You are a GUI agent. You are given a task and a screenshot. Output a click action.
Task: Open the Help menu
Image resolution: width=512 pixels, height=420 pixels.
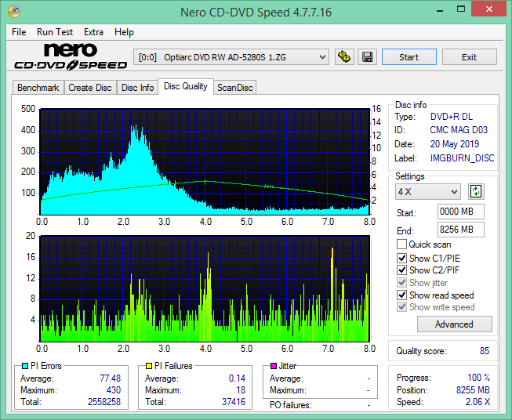click(124, 32)
